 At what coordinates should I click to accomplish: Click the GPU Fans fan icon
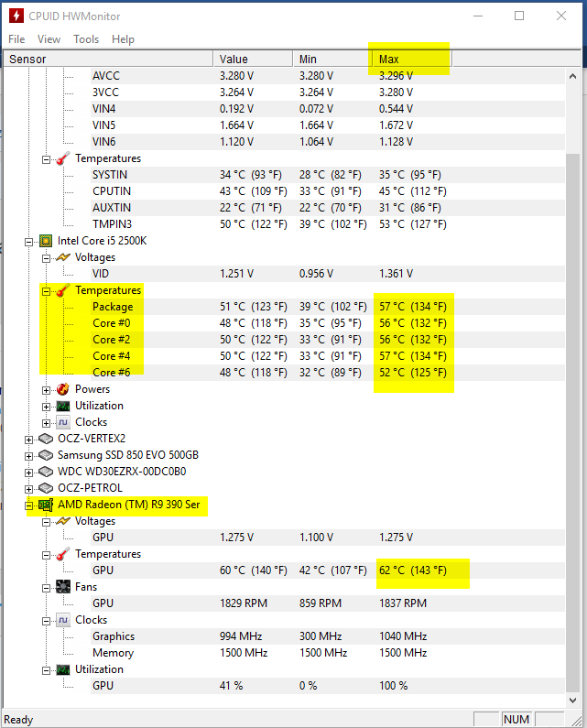[x=62, y=587]
